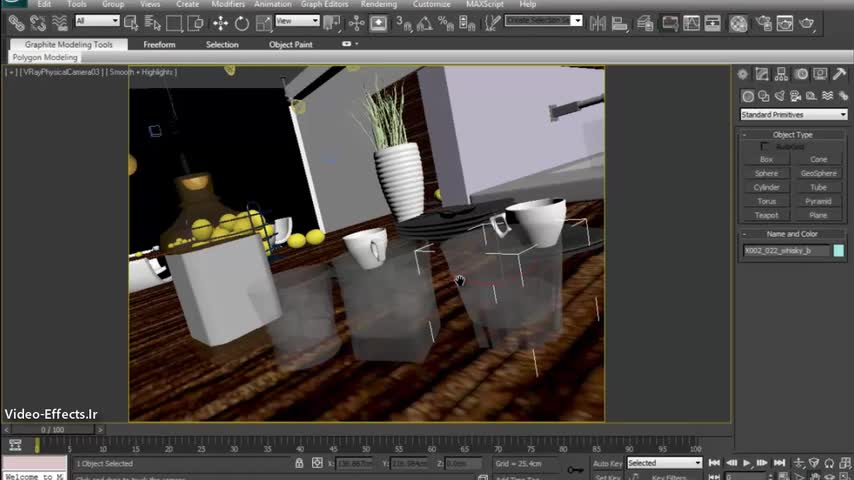Screen dimensions: 854x480
Task: Open the Layer Manager
Action: [645, 23]
